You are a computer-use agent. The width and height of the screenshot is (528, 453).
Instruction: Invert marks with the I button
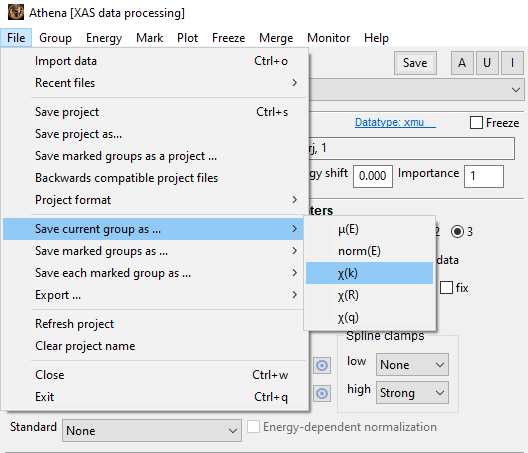(512, 63)
